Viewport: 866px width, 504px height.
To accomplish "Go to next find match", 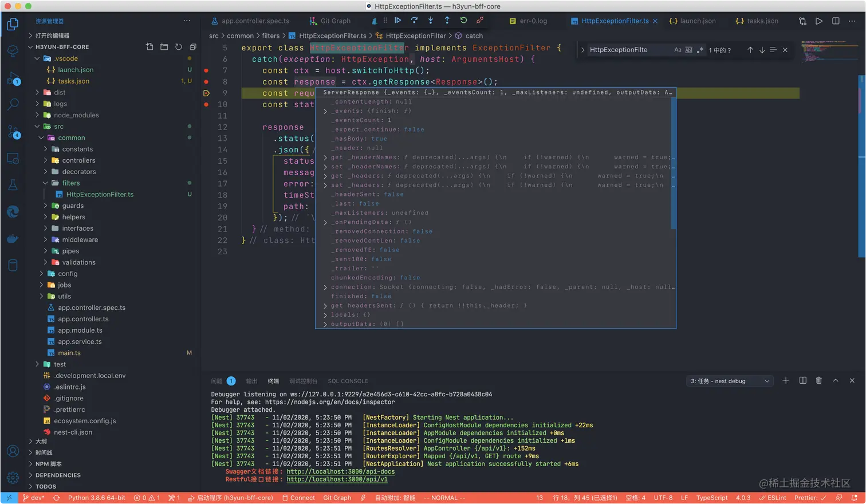I will [x=762, y=50].
